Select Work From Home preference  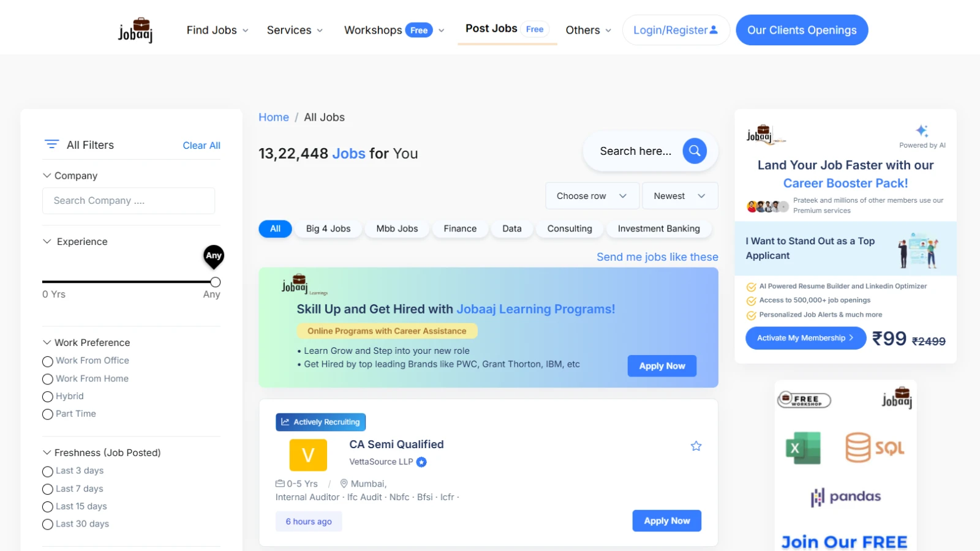coord(48,379)
